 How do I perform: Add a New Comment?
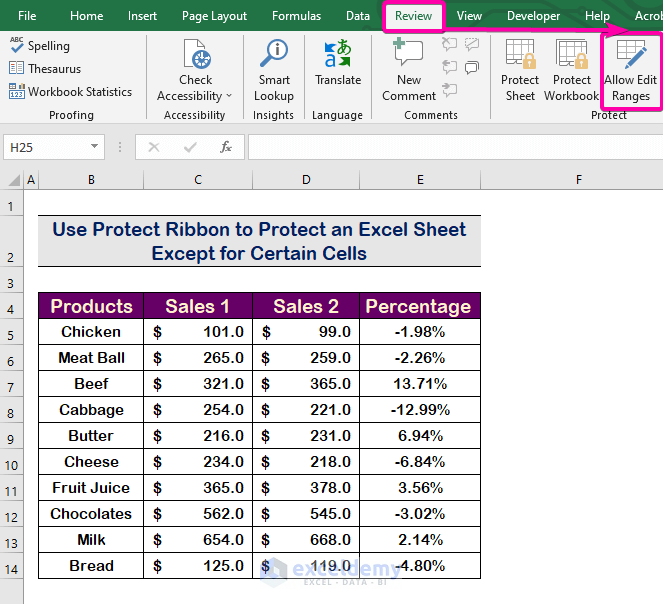(x=408, y=70)
